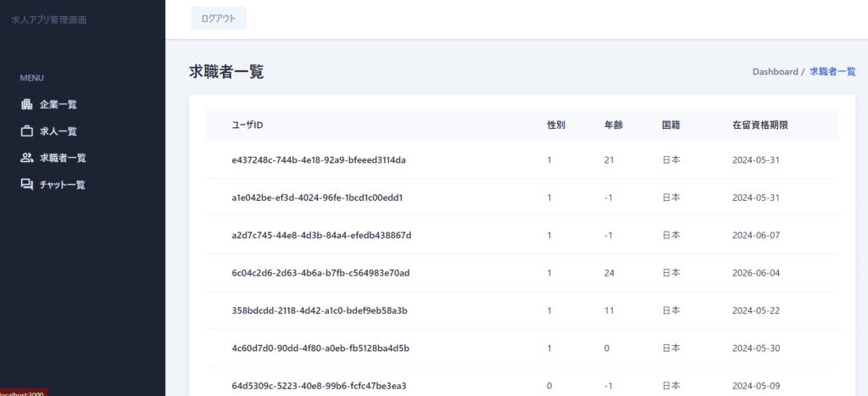The width and height of the screenshot is (868, 396).
Task: Click the 性別 column header
Action: pyautogui.click(x=556, y=125)
